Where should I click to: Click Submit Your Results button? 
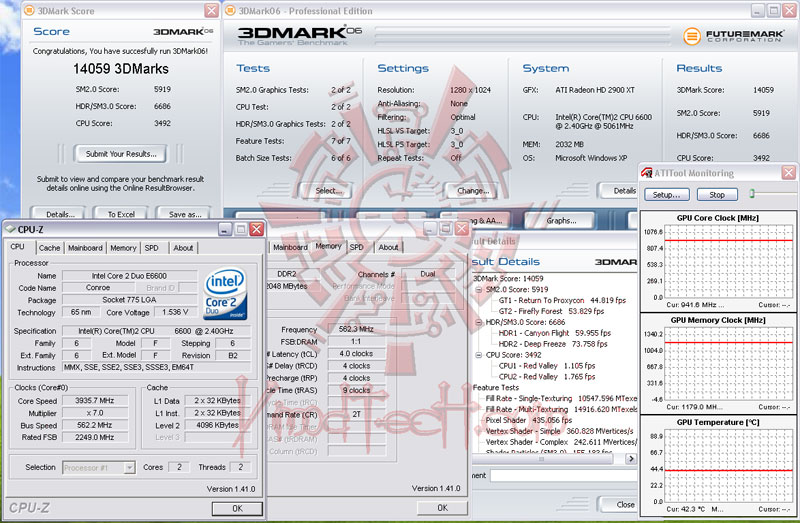(120, 154)
